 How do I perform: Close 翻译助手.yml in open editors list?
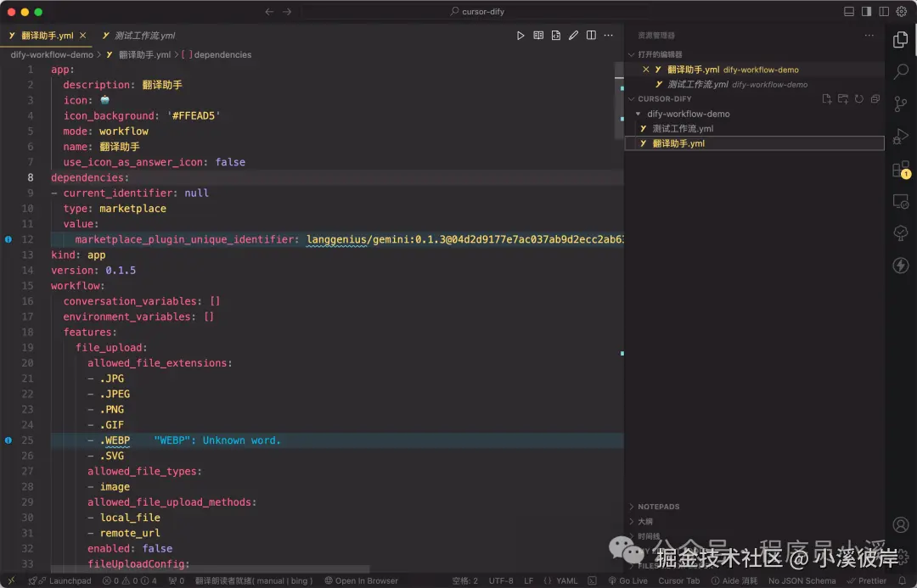point(645,70)
